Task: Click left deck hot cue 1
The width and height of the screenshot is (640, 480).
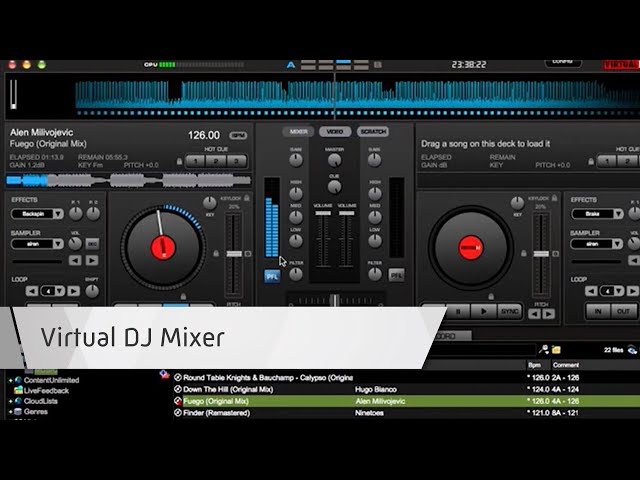Action: pyautogui.click(x=196, y=161)
